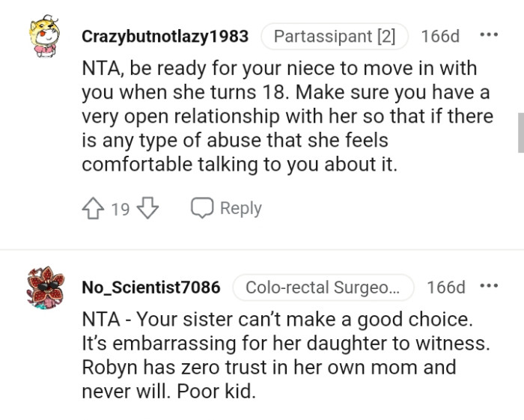
Task: Click the 166d timestamp on first comment
Action: tap(440, 36)
